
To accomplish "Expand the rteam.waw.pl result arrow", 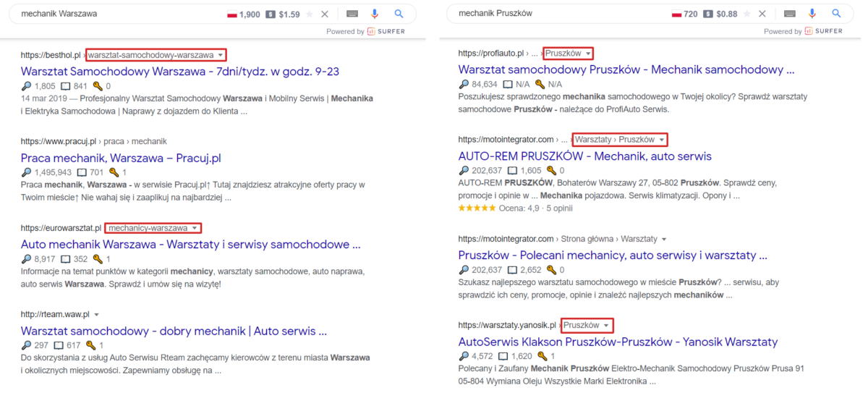I will tap(96, 315).
